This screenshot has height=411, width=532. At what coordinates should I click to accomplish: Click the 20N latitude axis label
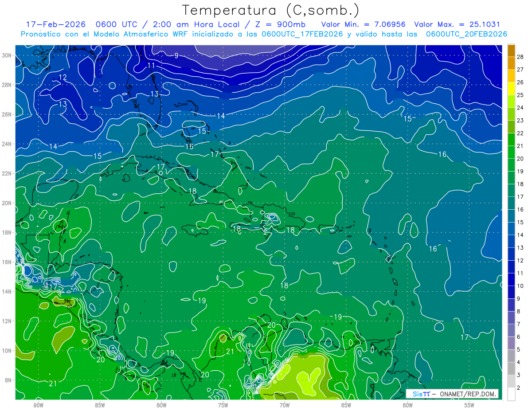[8, 203]
